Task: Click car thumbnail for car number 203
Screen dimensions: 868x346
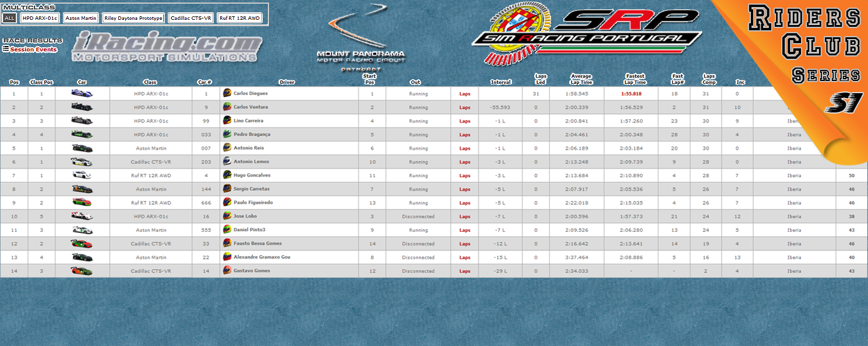Action: pyautogui.click(x=82, y=162)
